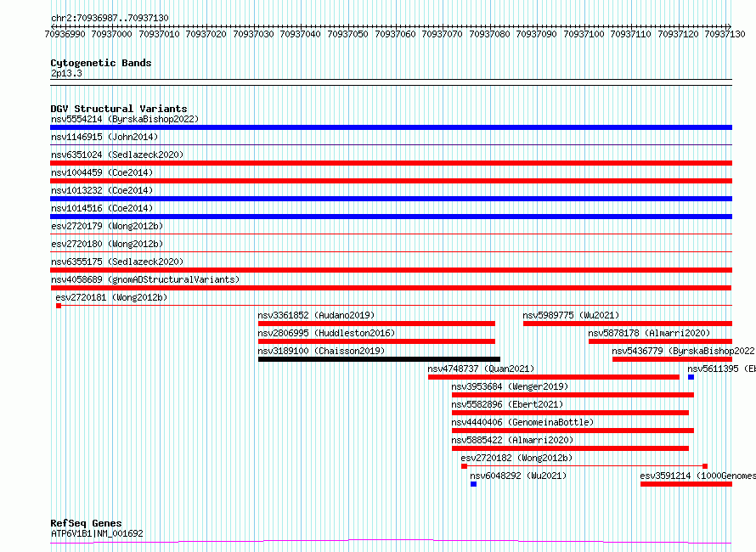Click the nsv6355175 (Sedlazeck2020) label
756x552 pixels.
(x=117, y=262)
